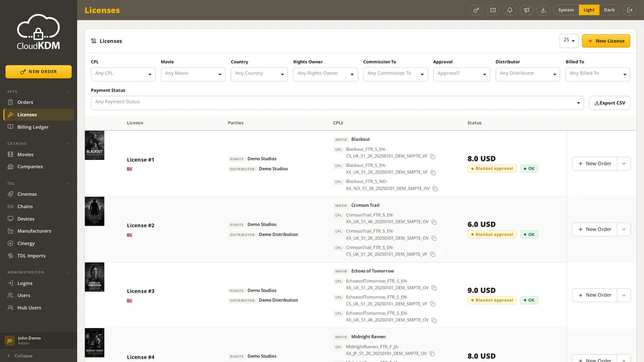644x362 pixels.
Task: Open Licenses in sidebar
Action: click(38, 115)
